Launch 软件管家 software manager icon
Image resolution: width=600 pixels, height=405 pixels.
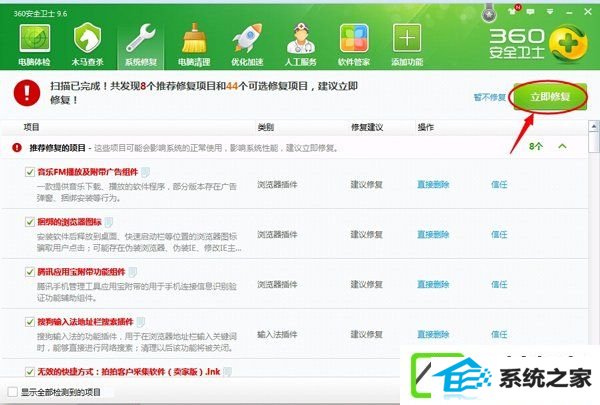(x=352, y=40)
